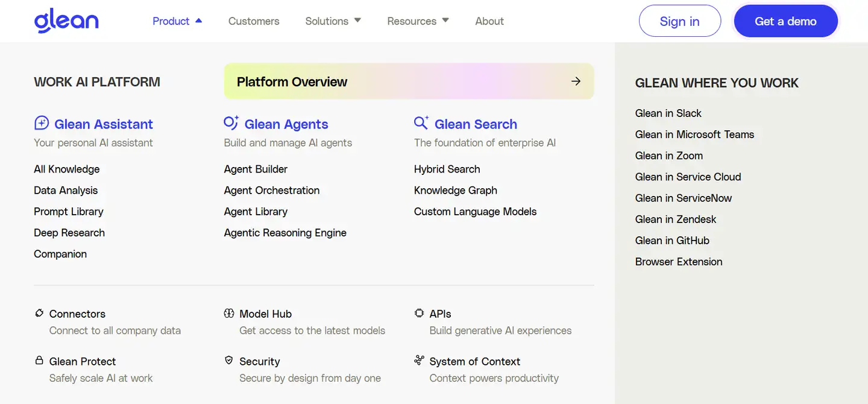Expand the Resources dropdown arrow
868x404 pixels.
[x=445, y=21]
